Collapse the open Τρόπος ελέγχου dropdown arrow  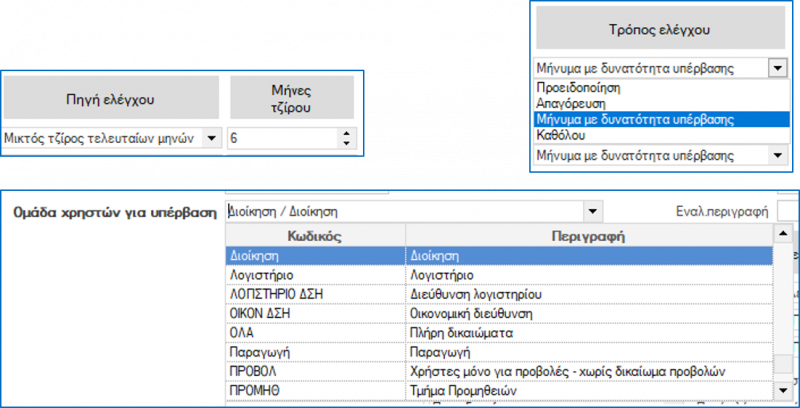coord(777,68)
